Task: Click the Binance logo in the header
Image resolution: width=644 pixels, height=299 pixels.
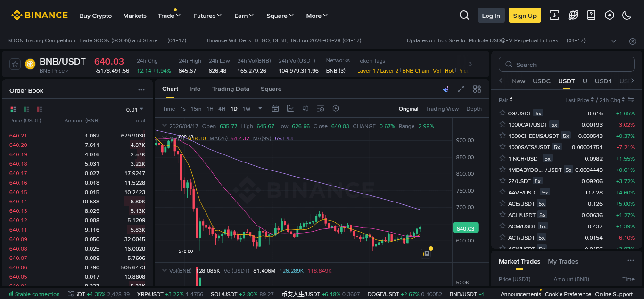Action: coord(40,15)
